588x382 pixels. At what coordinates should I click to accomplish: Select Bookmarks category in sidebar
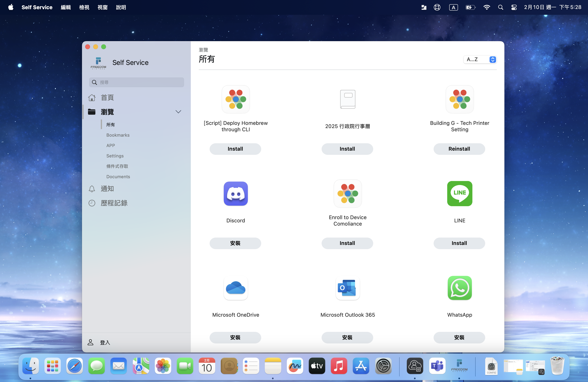(x=118, y=135)
